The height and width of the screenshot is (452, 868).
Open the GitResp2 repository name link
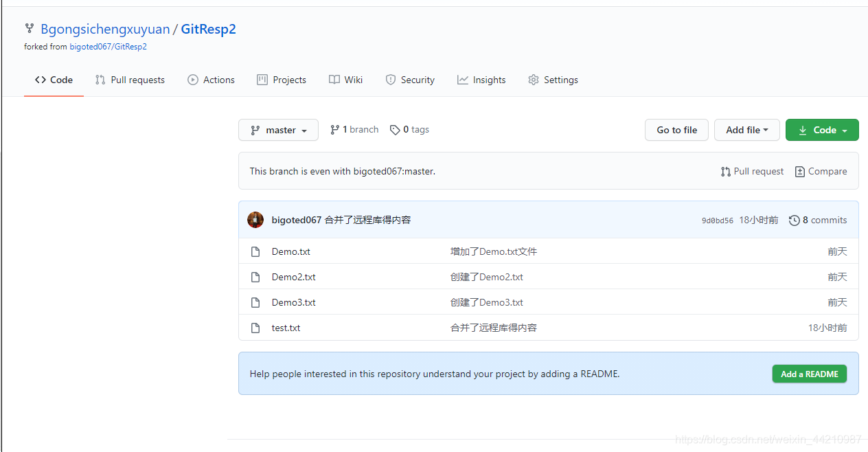[208, 29]
